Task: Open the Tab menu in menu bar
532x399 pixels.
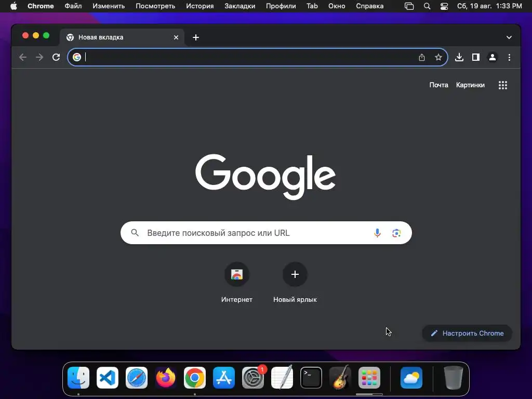Action: [x=312, y=6]
